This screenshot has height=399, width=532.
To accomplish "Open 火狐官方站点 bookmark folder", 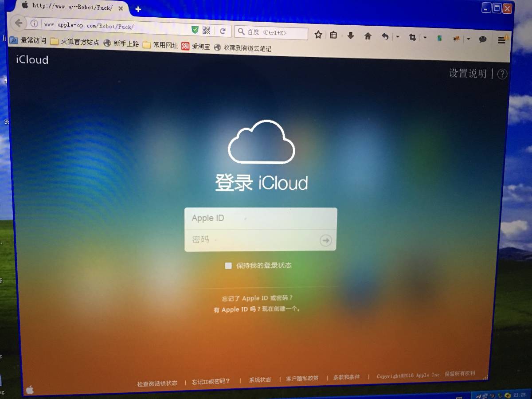I will tap(75, 42).
